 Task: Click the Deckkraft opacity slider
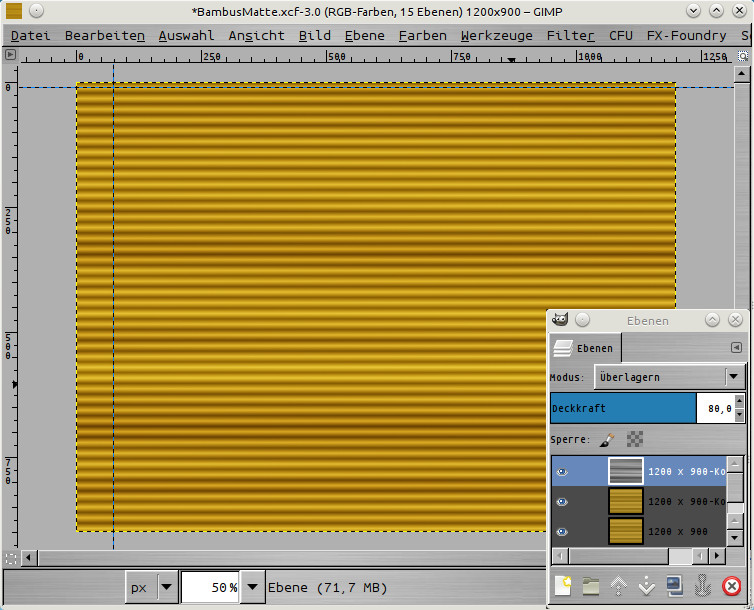(x=623, y=408)
